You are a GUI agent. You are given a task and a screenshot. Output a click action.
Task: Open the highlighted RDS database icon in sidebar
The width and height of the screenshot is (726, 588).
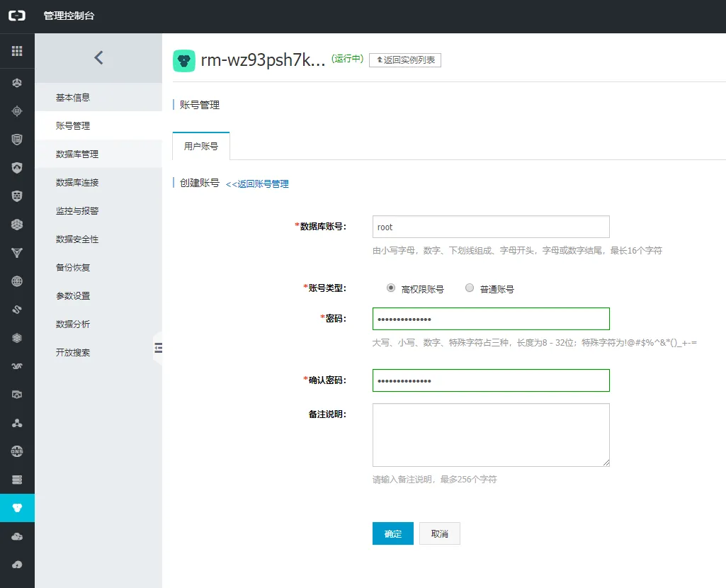click(17, 508)
